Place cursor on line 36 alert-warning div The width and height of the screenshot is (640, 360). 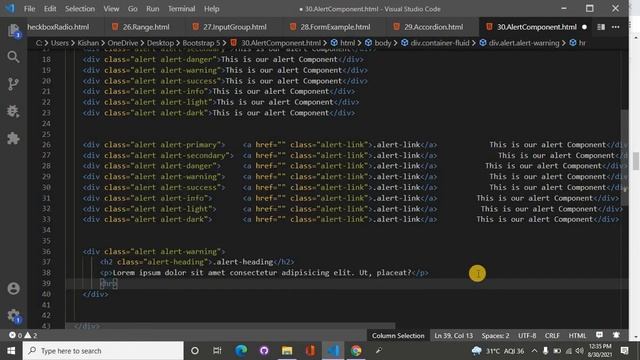154,251
